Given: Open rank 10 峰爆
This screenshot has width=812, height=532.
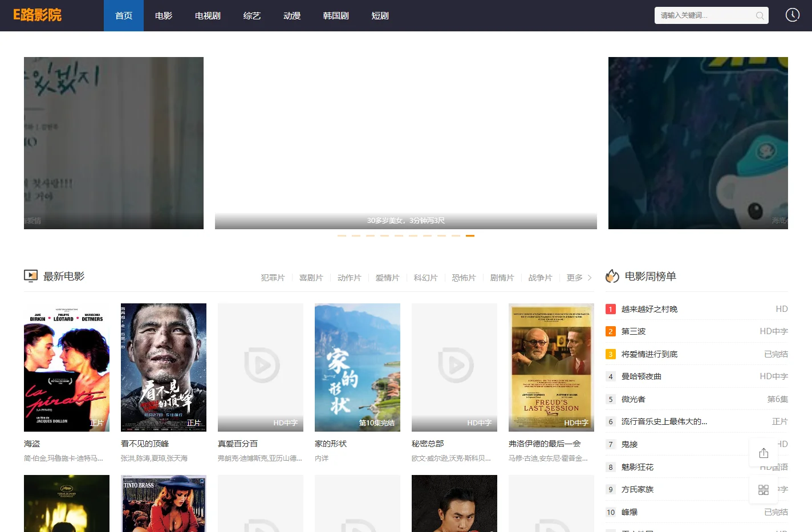Looking at the screenshot, I should pyautogui.click(x=630, y=512).
